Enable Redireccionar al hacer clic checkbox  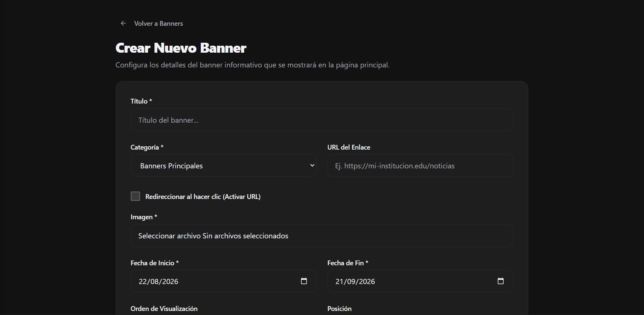click(x=135, y=196)
